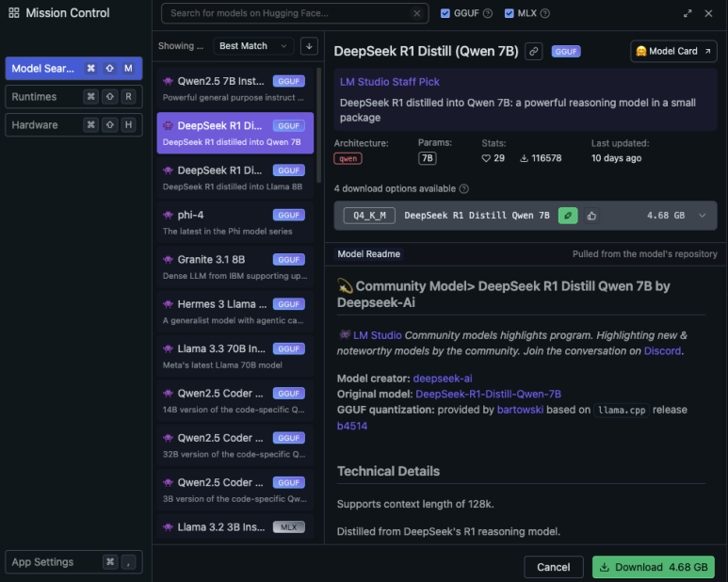
Task: Switch to the Runtimes tab
Action: [x=73, y=97]
